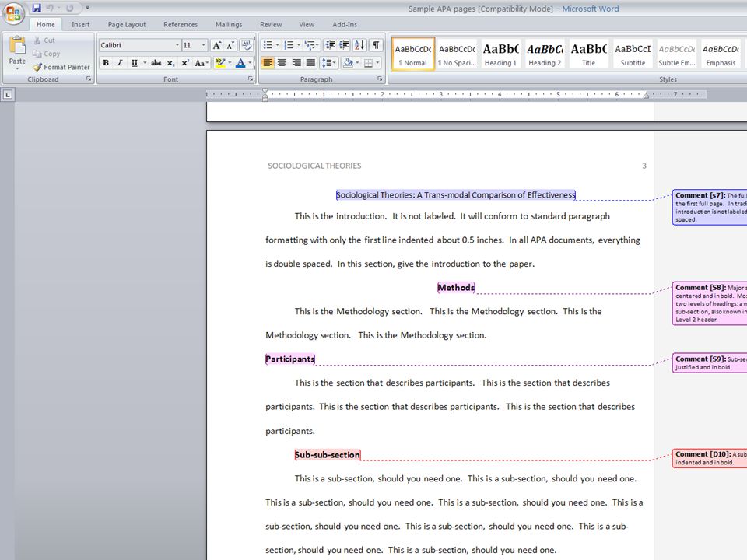Viewport: 747px width, 560px height.
Task: Open line spacing options
Action: click(x=328, y=63)
